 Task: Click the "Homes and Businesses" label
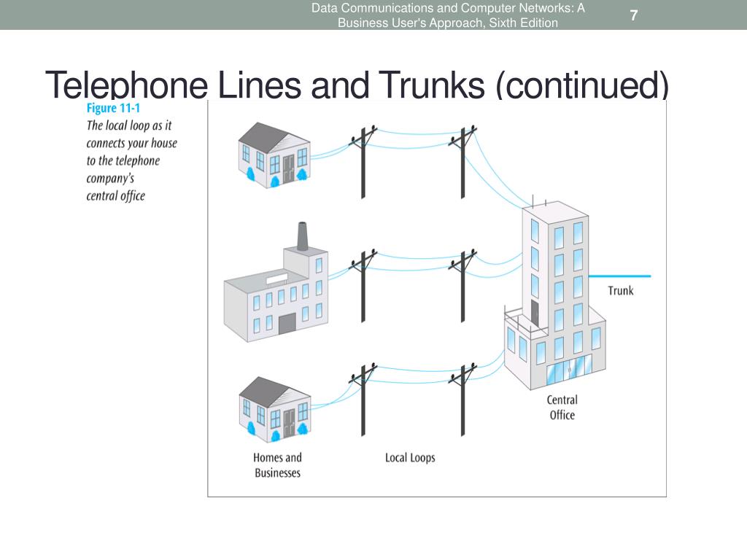click(x=277, y=464)
